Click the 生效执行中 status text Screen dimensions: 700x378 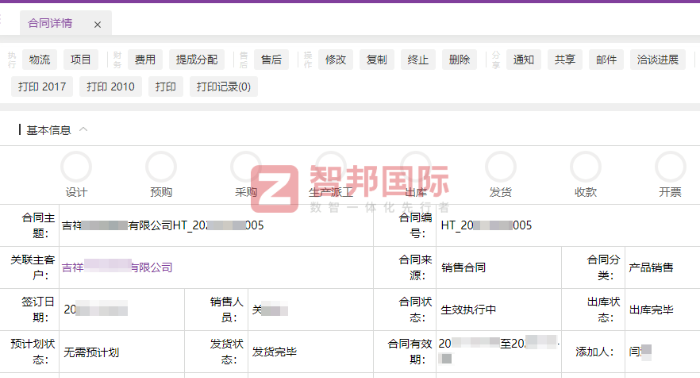pyautogui.click(x=468, y=310)
